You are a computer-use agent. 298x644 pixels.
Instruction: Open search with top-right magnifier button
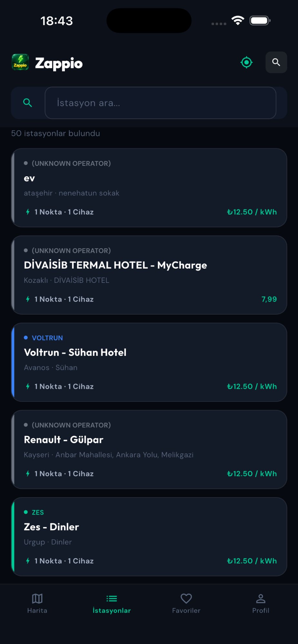click(276, 62)
